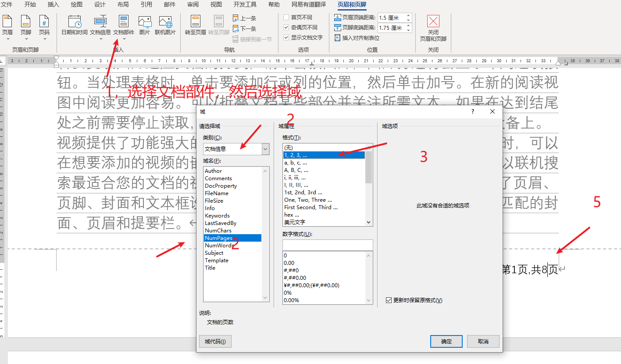This screenshot has width=621, height=364.
Task: Expand the 文档部件 ribbon dropdown arrow
Action: (124, 39)
